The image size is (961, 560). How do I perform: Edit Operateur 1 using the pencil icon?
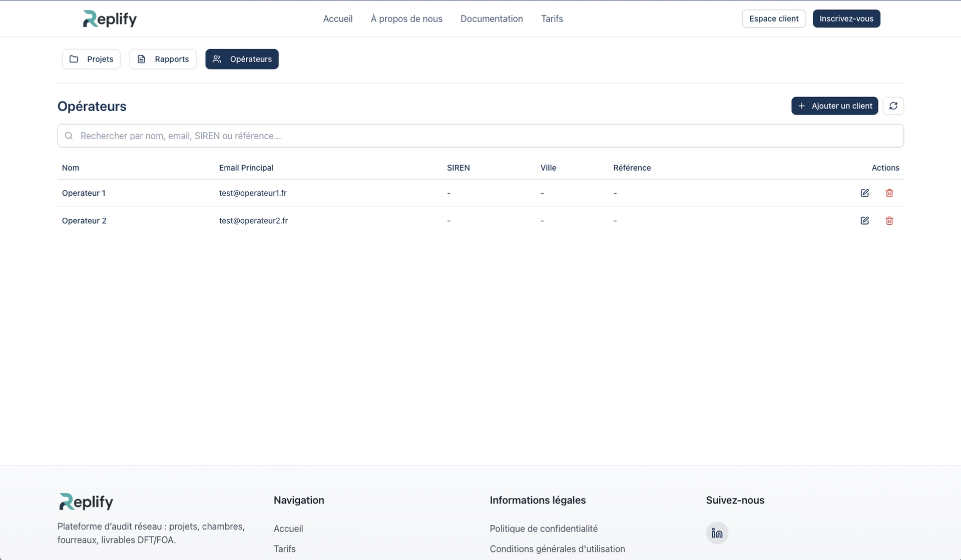(x=865, y=193)
